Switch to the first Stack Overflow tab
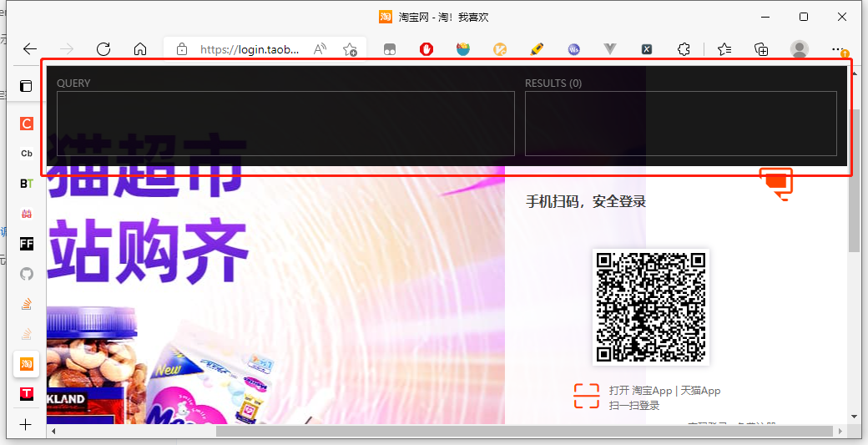The height and width of the screenshot is (445, 868). [27, 303]
